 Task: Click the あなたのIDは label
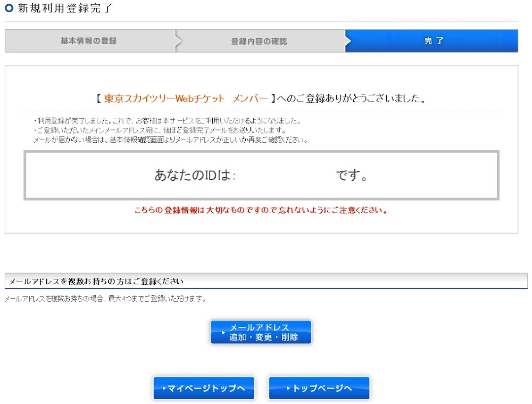pos(195,175)
